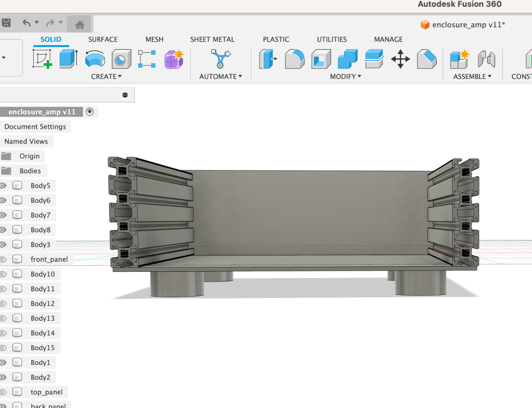
Task: Activate the Move/Copy tool
Action: pos(400,59)
